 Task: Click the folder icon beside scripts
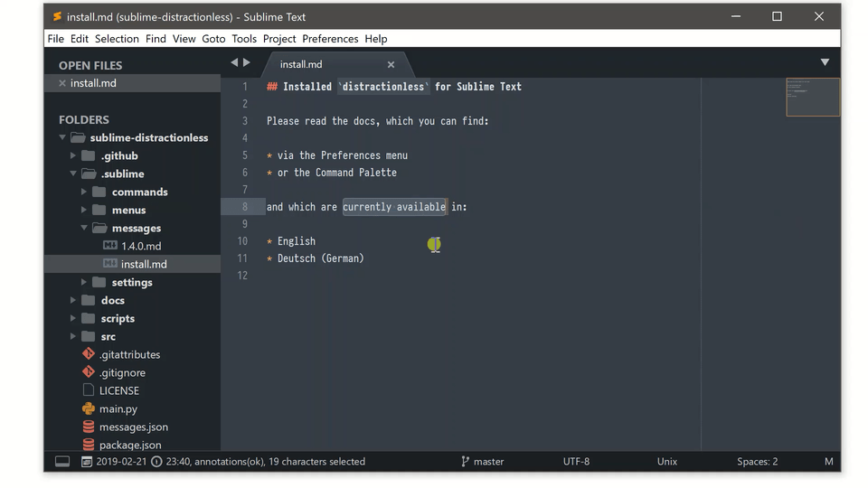click(x=88, y=318)
